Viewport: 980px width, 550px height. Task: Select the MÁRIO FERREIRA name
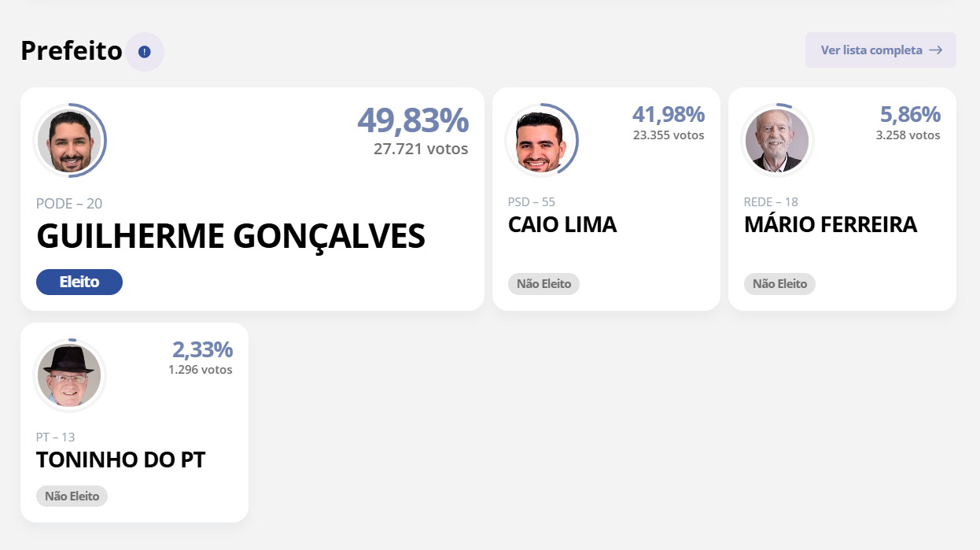tap(831, 225)
